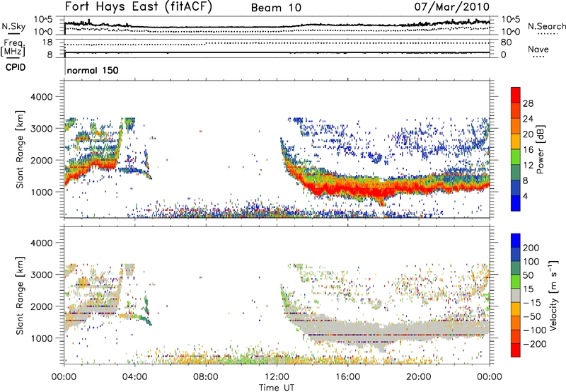Click the "4000" tick in the velocity panel

click(x=41, y=243)
